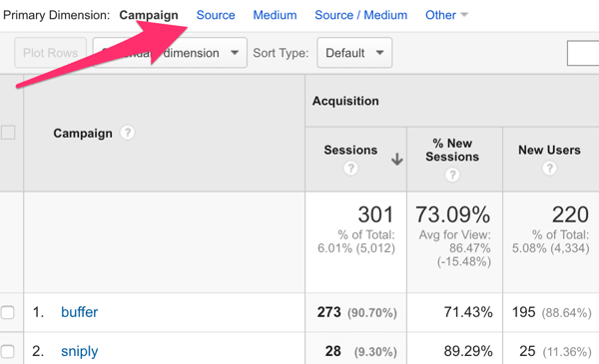This screenshot has height=364, width=599.
Task: Click the 73.09% new sessions total
Action: (x=452, y=214)
